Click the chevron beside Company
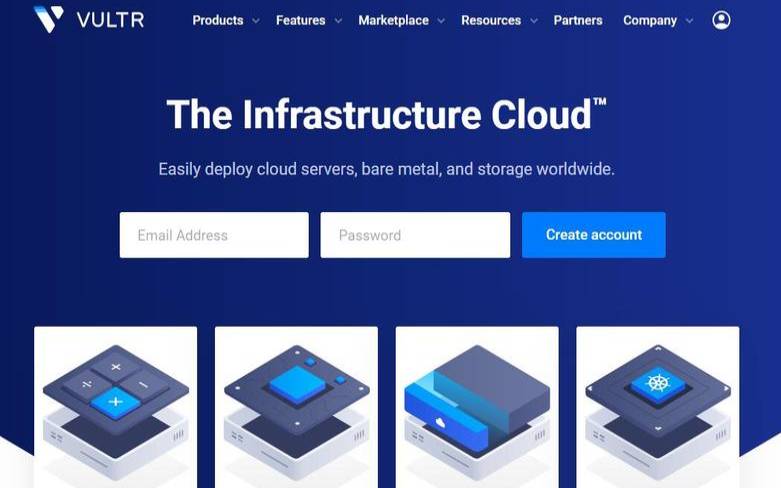This screenshot has height=488, width=781. (686, 21)
